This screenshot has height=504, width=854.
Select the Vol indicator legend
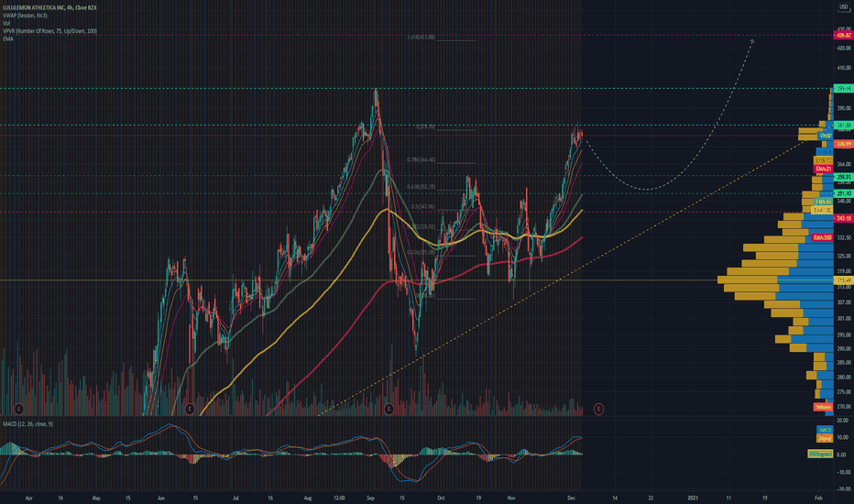tap(6, 24)
